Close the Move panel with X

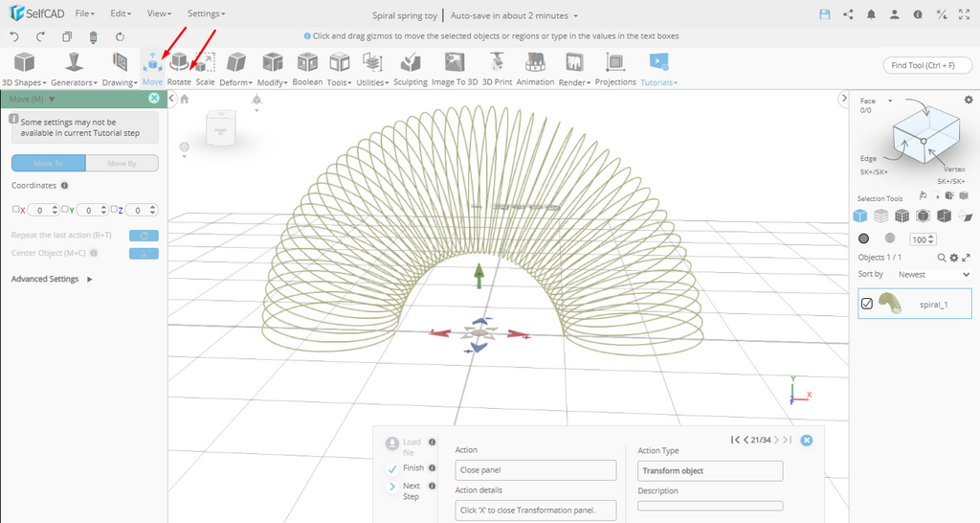click(154, 99)
